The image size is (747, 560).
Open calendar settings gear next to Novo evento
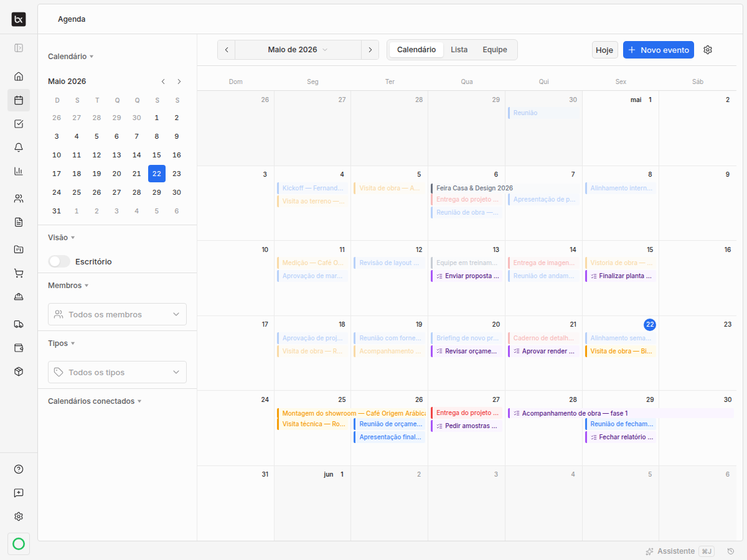click(708, 50)
